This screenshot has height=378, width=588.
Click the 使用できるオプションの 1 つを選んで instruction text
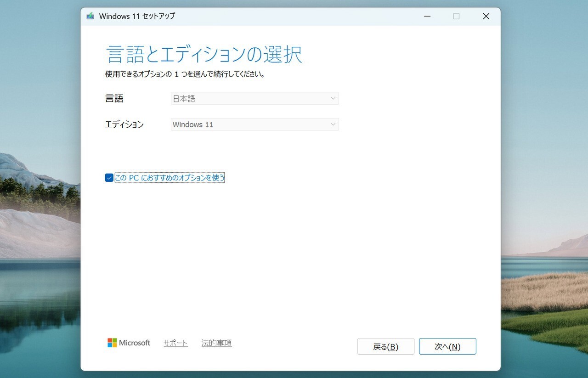[x=185, y=74]
